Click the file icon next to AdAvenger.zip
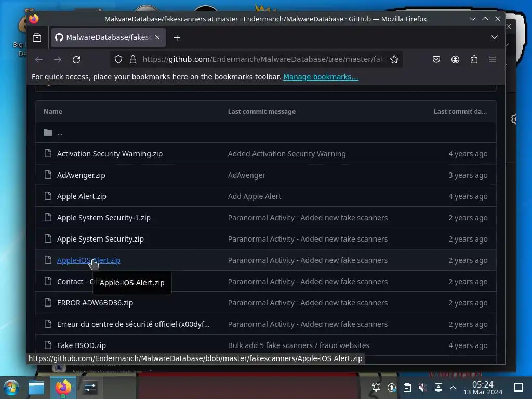Image resolution: width=532 pixels, height=399 pixels. [48, 175]
